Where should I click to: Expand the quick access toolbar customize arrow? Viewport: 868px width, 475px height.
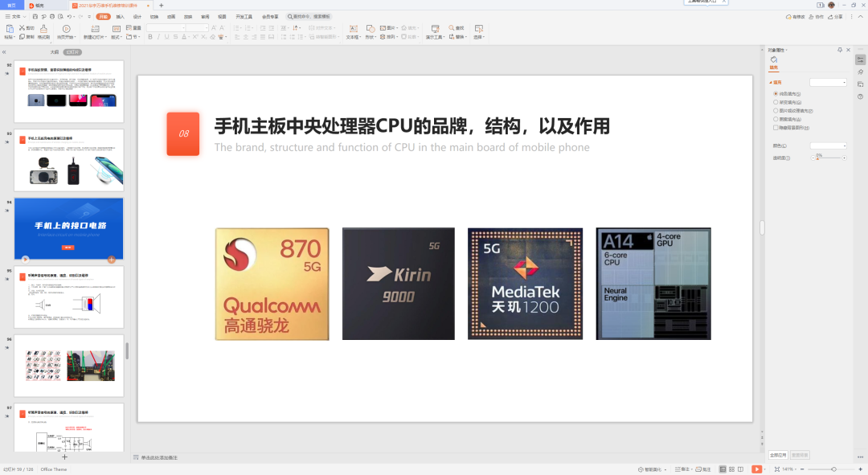tap(89, 17)
